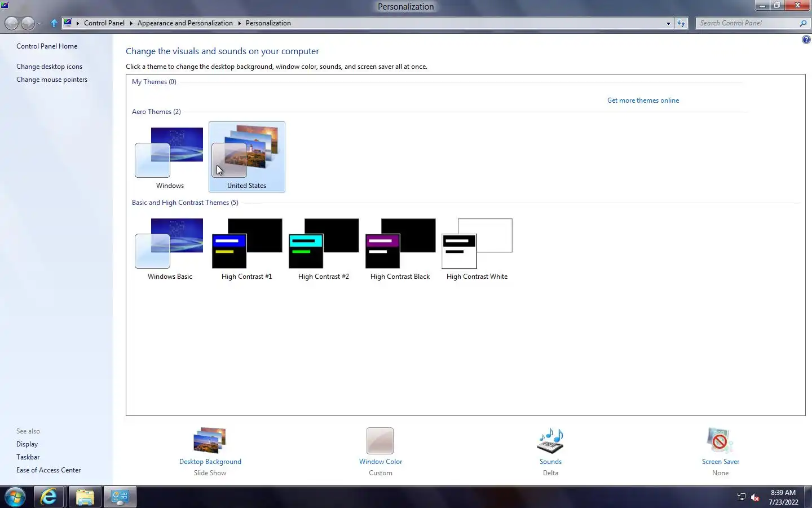Open the Sounds scheme icon
The height and width of the screenshot is (508, 812).
pos(550,441)
